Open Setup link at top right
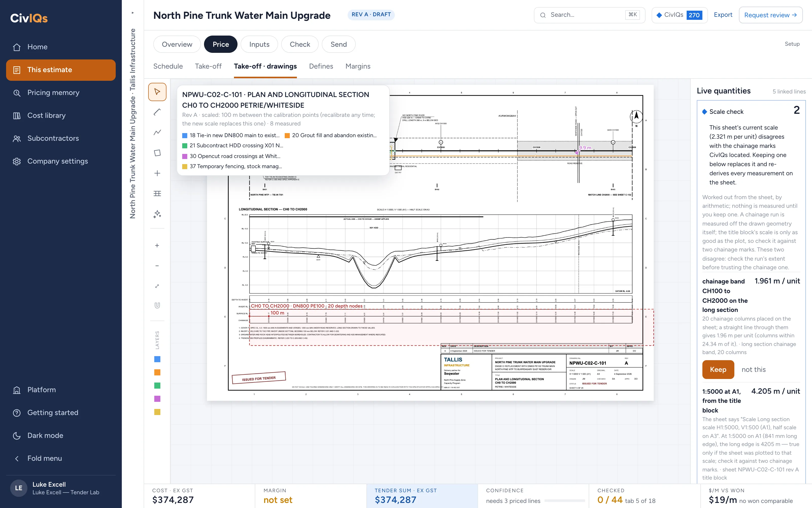Image resolution: width=812 pixels, height=508 pixels. 792,44
